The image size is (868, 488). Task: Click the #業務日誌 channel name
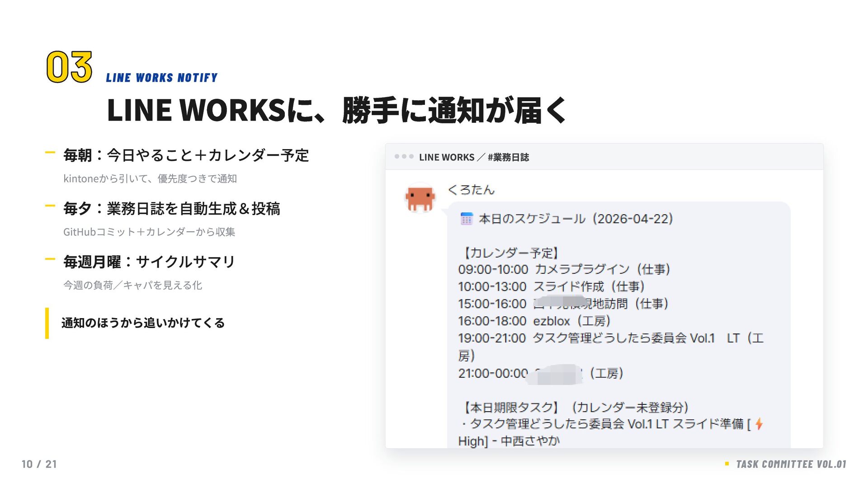pyautogui.click(x=508, y=157)
